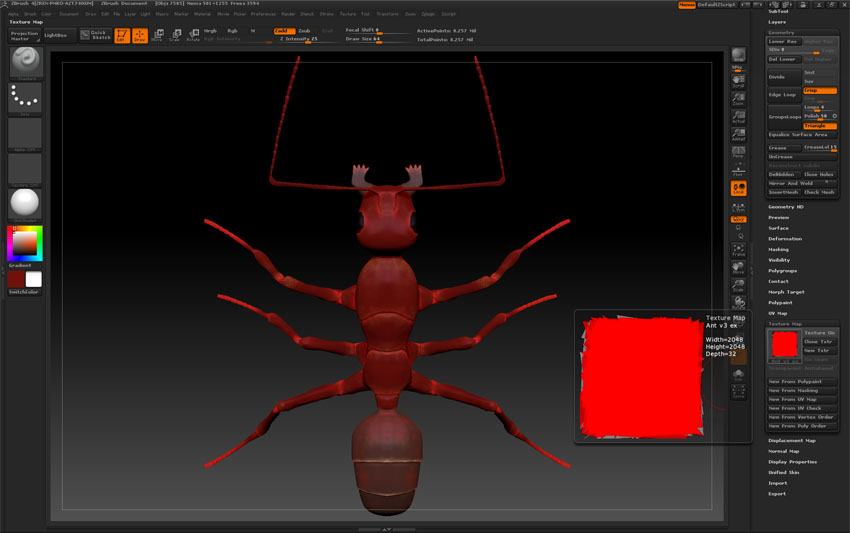Click the right shelf Rotate view icon
Screen dimensions: 850x533
click(x=738, y=302)
